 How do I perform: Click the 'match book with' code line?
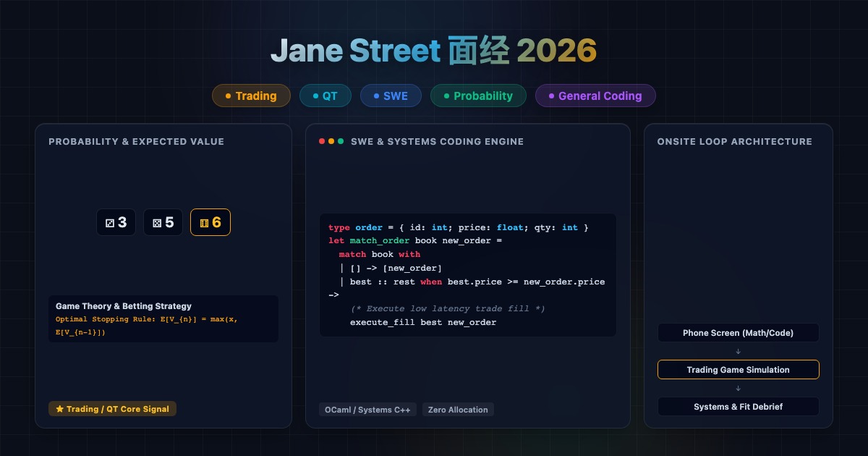click(x=380, y=254)
